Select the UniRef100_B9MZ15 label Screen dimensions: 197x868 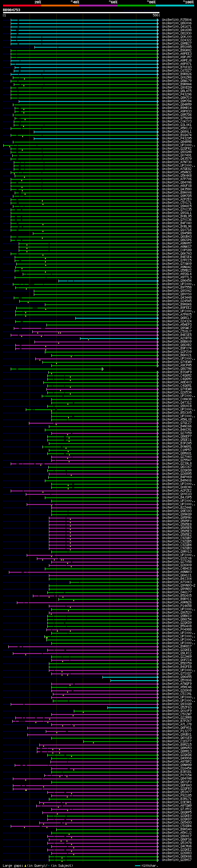(x=176, y=745)
